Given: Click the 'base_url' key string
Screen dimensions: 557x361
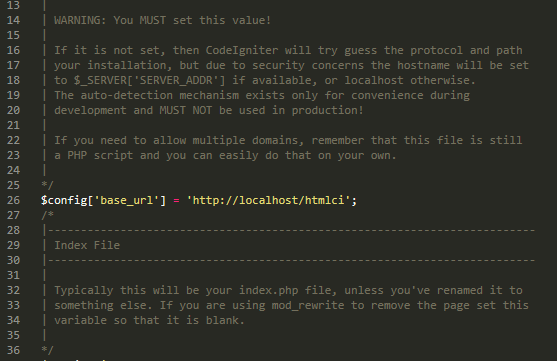Looking at the screenshot, I should (127, 201).
